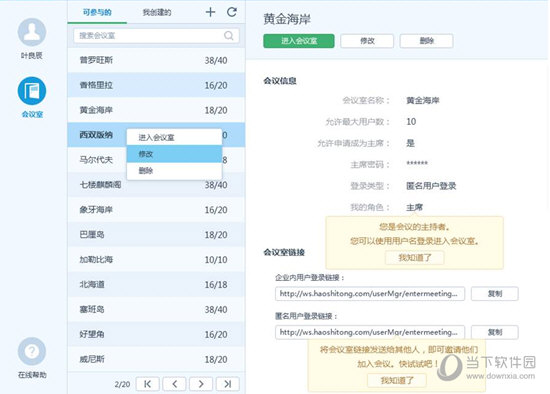The height and width of the screenshot is (394, 550).
Task: Focus the 搜索会议室 search field
Action: coord(156,35)
